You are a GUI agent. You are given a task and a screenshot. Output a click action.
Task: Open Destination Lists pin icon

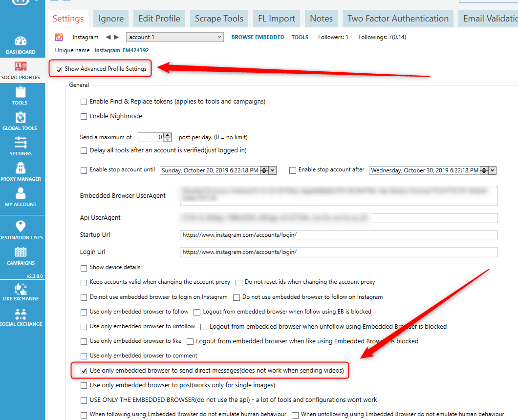pos(21,227)
